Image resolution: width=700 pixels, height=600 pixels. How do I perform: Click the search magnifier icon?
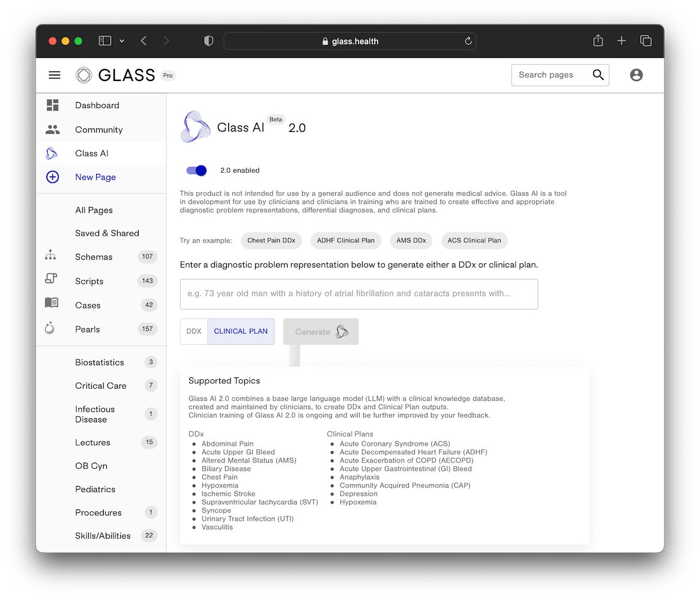598,75
